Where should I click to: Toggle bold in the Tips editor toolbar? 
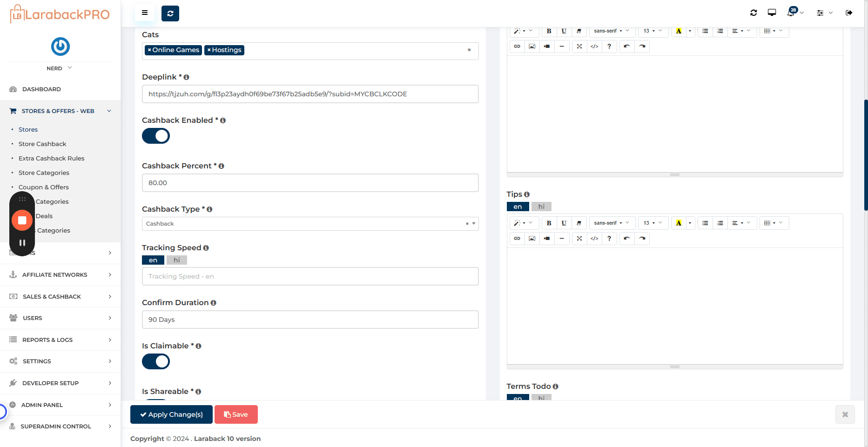pos(549,223)
